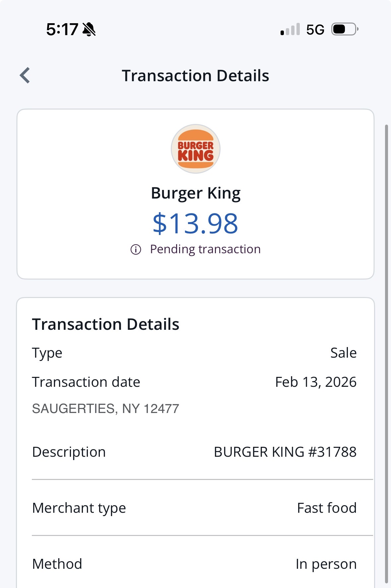Select the Method row label

(57, 564)
